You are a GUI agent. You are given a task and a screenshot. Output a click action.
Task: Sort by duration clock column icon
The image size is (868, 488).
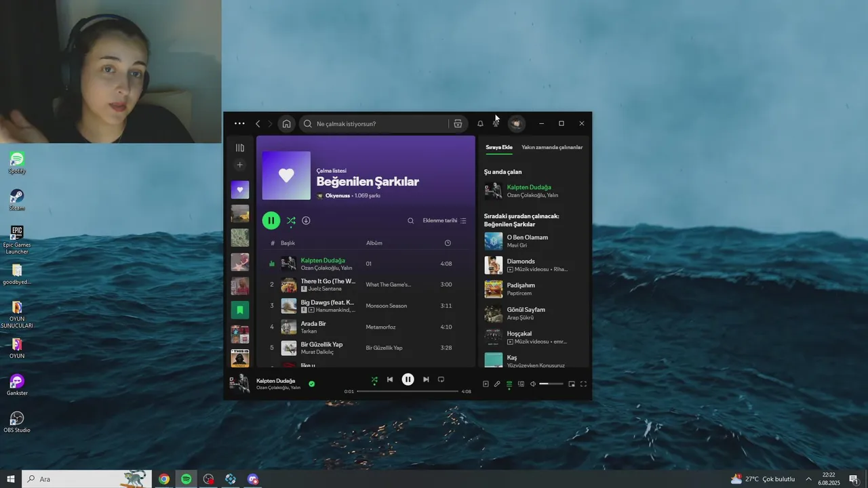(x=448, y=243)
